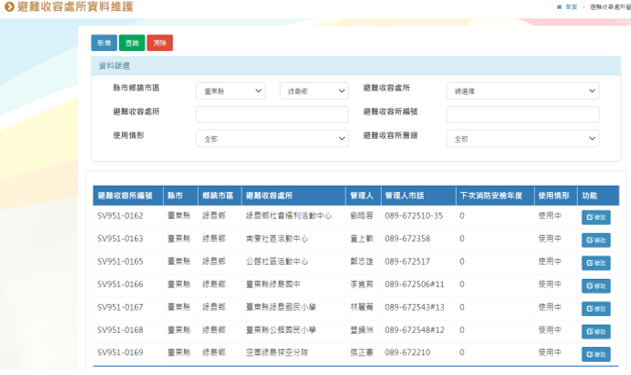631x375 pixels.
Task: Open the 綠島鄉 township dropdown
Action: click(314, 91)
